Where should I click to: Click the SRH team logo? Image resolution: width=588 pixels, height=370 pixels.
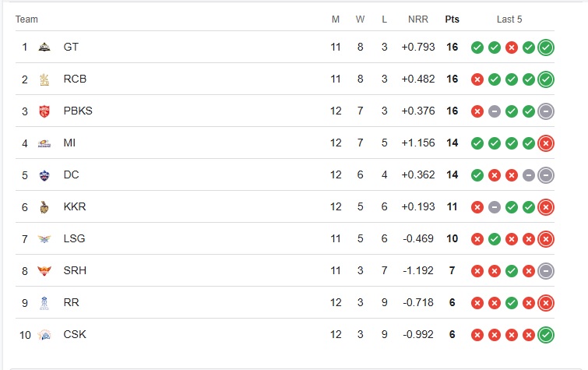[x=44, y=270]
